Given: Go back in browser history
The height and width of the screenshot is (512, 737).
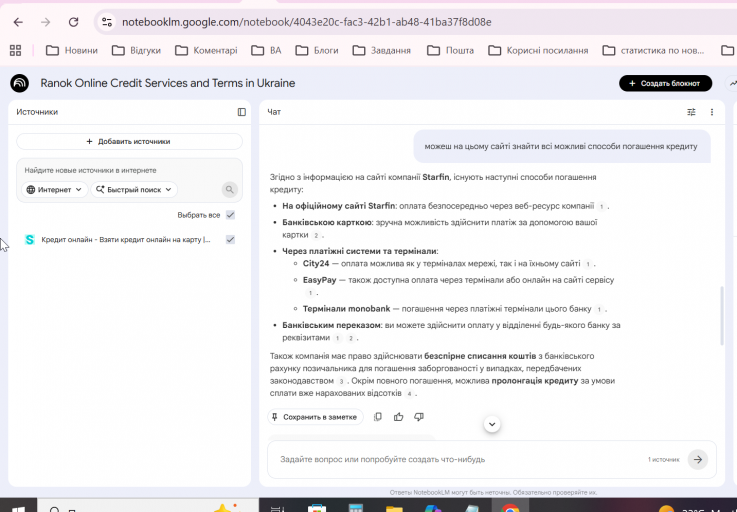Looking at the screenshot, I should pyautogui.click(x=18, y=22).
